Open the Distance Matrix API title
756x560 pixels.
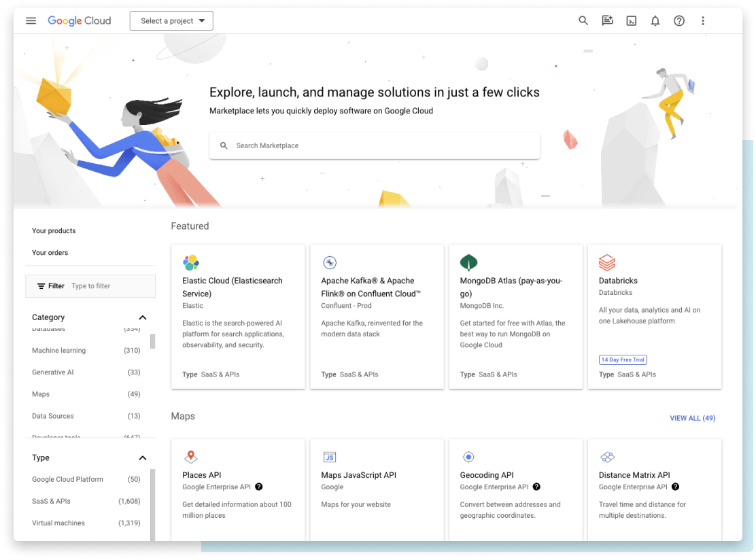coord(634,474)
